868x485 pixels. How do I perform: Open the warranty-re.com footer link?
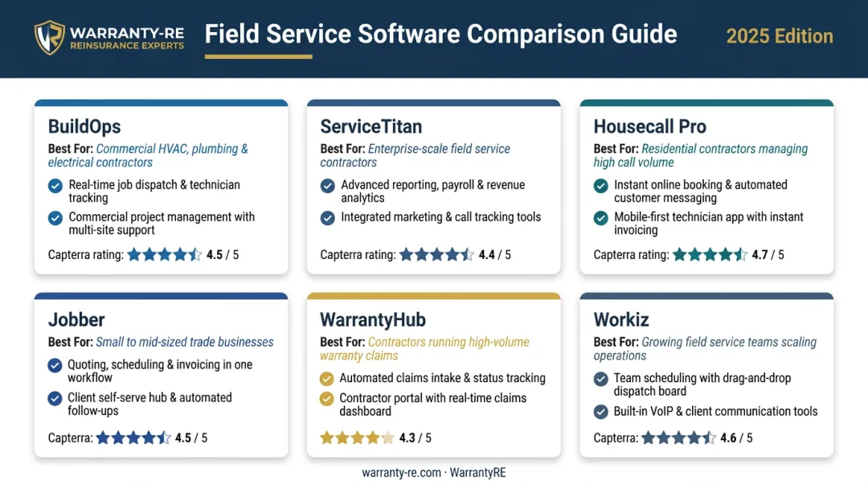point(401,473)
